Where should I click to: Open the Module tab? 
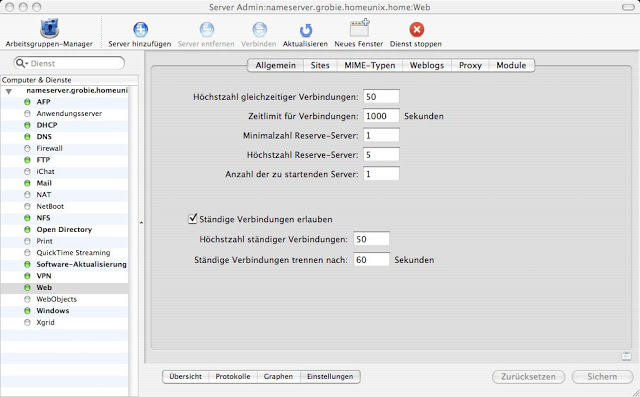[x=511, y=65]
